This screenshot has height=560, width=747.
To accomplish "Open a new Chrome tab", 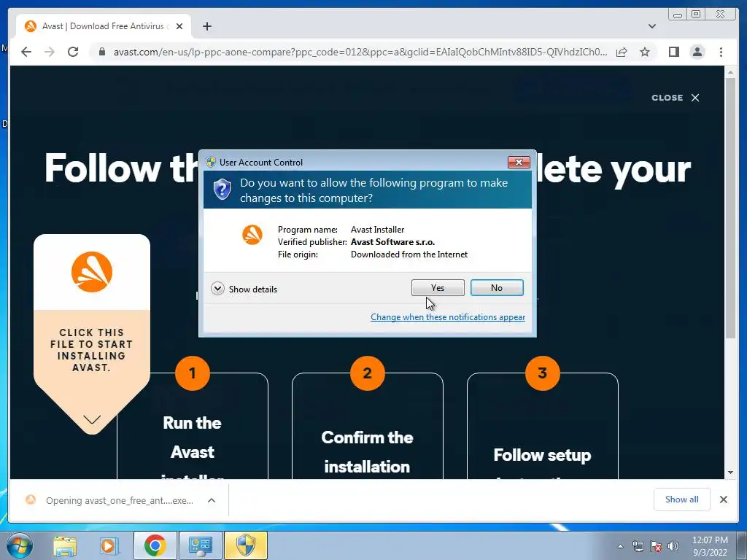I will (x=206, y=26).
